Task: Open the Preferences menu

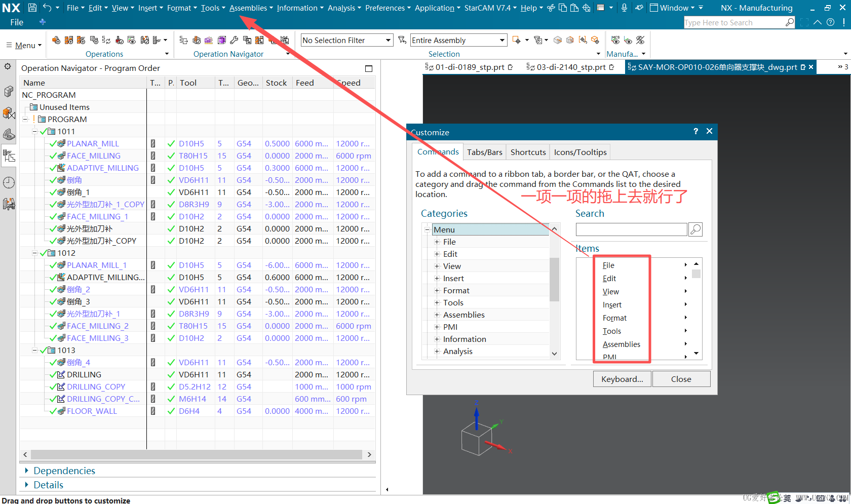Action: 388,8
